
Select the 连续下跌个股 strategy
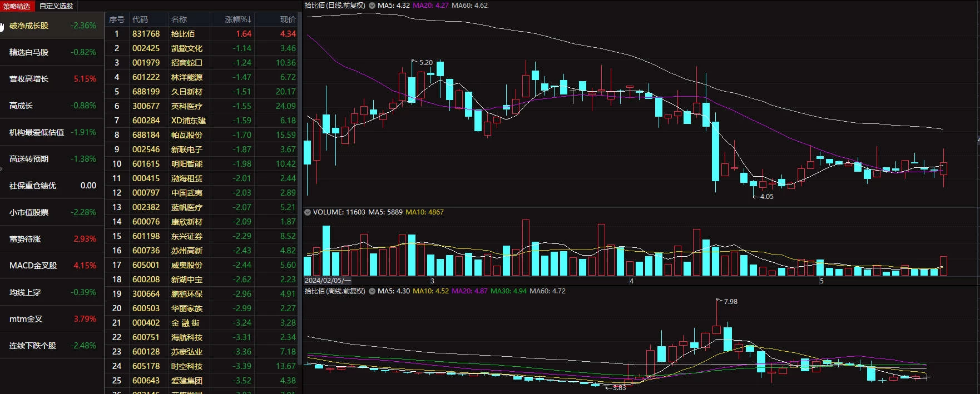52,346
